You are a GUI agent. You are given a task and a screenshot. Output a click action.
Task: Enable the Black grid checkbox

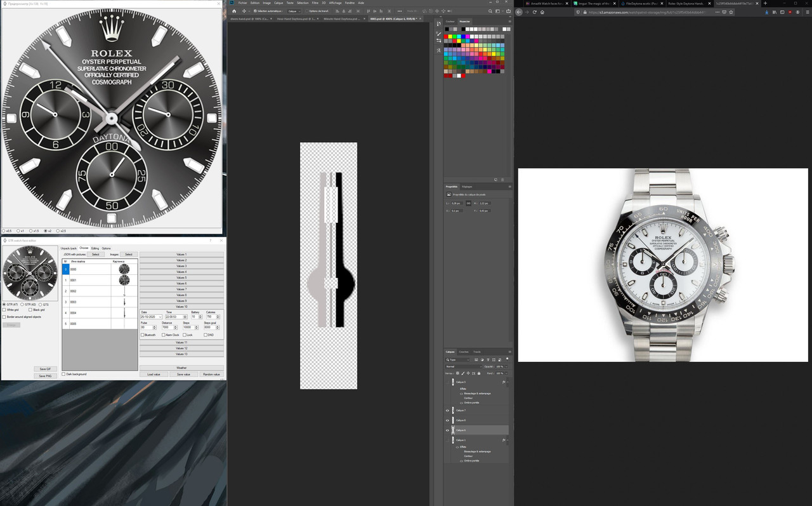pos(30,310)
